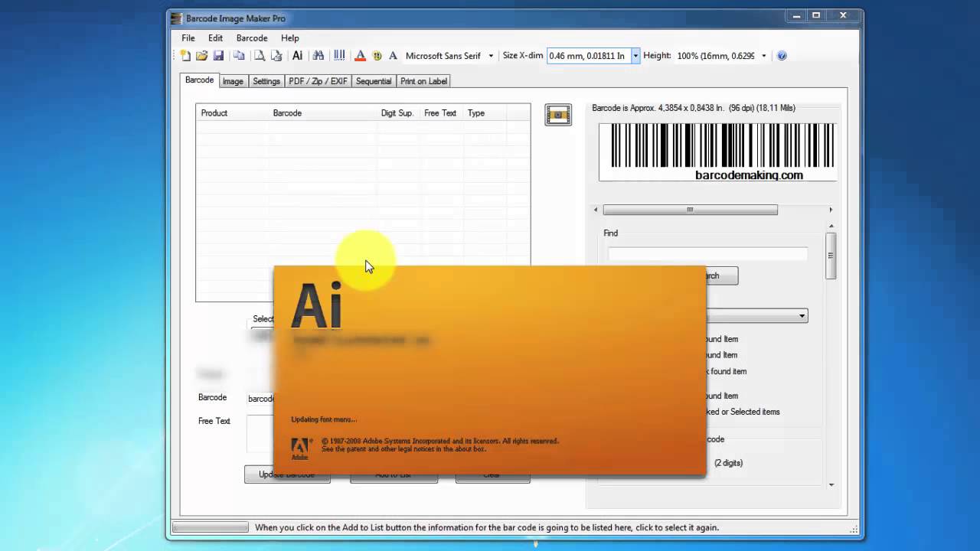
Task: Click the Size X-dim value field
Action: tap(588, 56)
